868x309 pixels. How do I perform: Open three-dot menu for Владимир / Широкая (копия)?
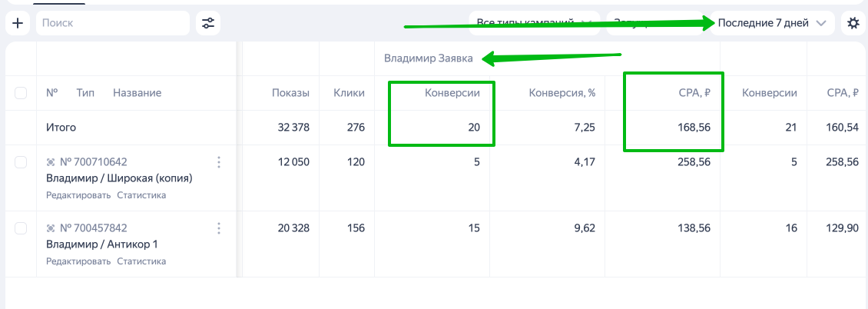click(219, 161)
